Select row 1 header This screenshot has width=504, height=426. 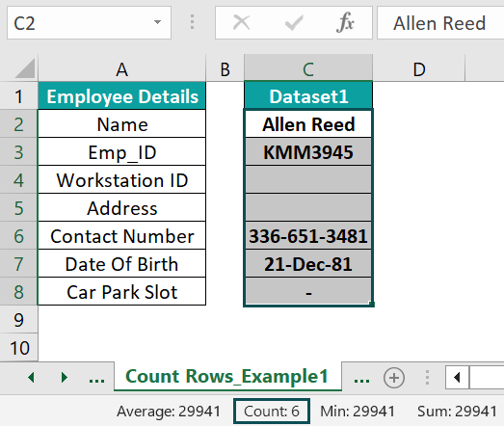(x=18, y=96)
